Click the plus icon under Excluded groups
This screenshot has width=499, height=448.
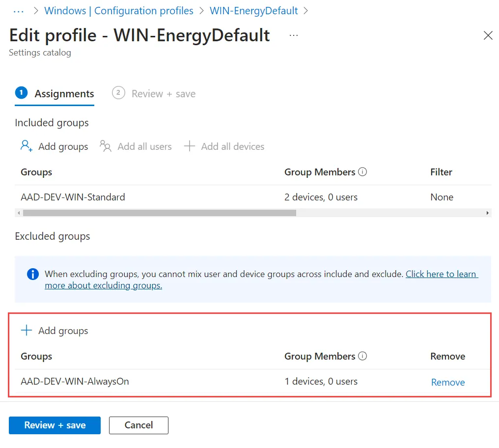click(x=27, y=330)
